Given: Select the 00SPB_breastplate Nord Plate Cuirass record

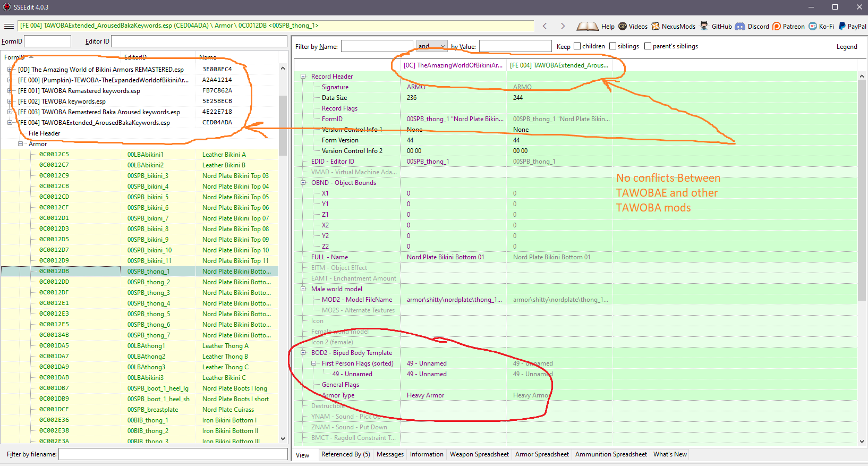Looking at the screenshot, I should 152,410.
